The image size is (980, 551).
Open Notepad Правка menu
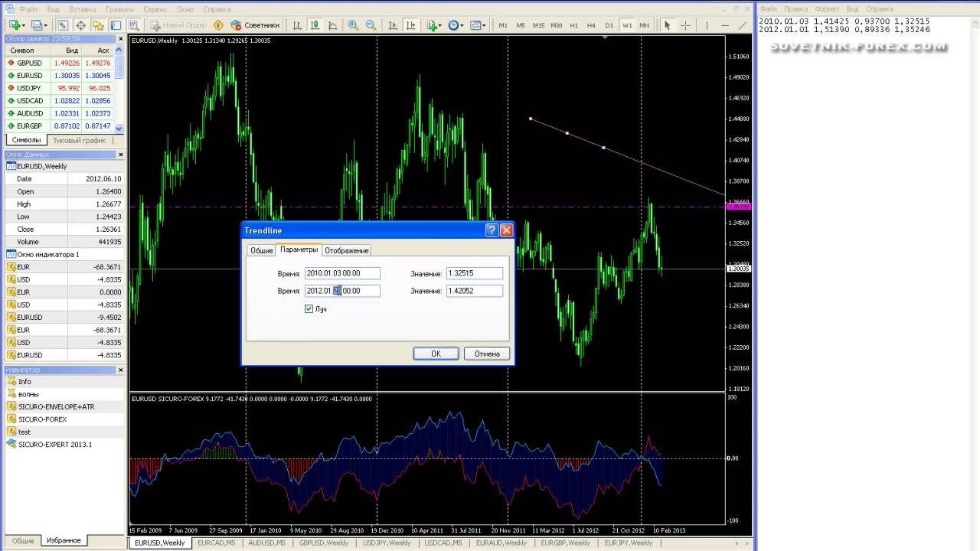click(x=796, y=8)
